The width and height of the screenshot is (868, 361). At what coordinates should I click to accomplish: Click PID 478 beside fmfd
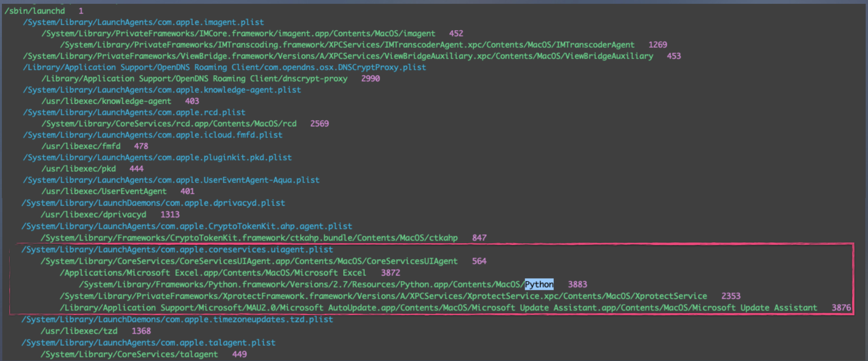click(x=141, y=146)
